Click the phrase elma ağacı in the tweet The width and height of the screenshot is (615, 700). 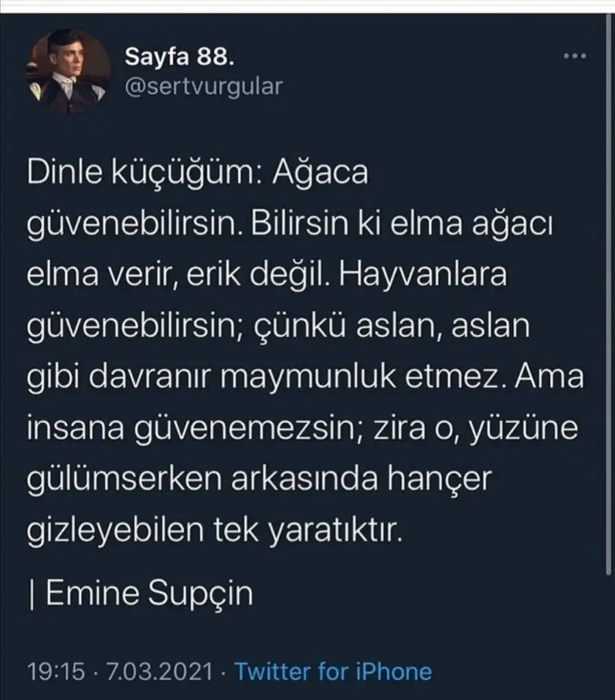pos(471,224)
